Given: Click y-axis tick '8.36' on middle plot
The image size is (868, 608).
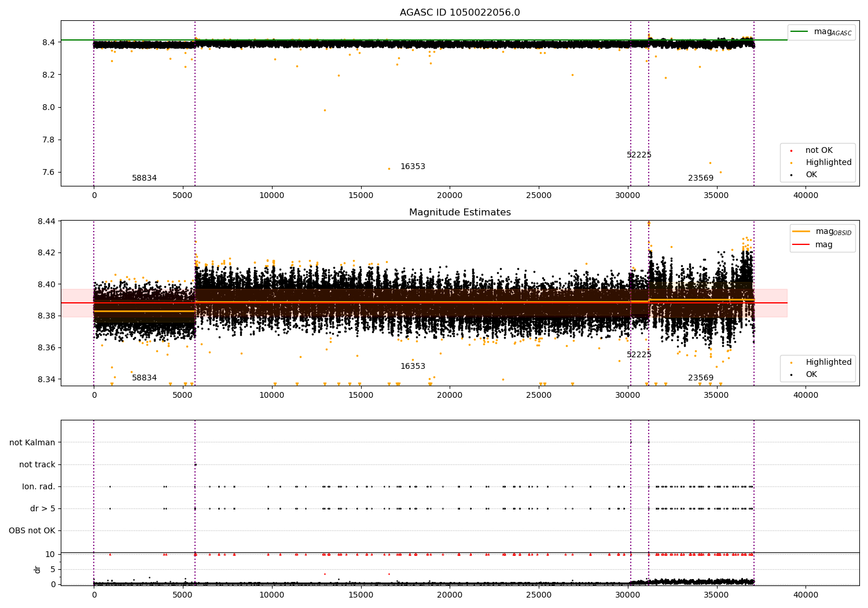Looking at the screenshot, I should pyautogui.click(x=46, y=348).
